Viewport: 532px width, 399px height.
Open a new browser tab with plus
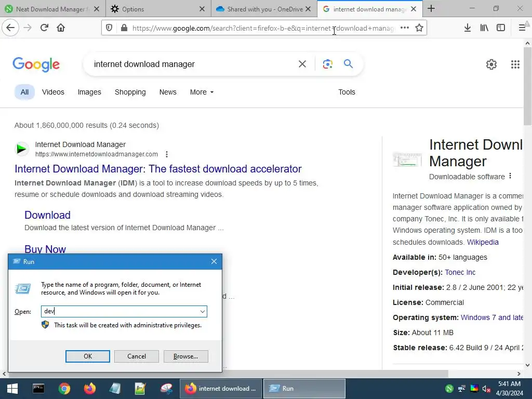click(431, 8)
